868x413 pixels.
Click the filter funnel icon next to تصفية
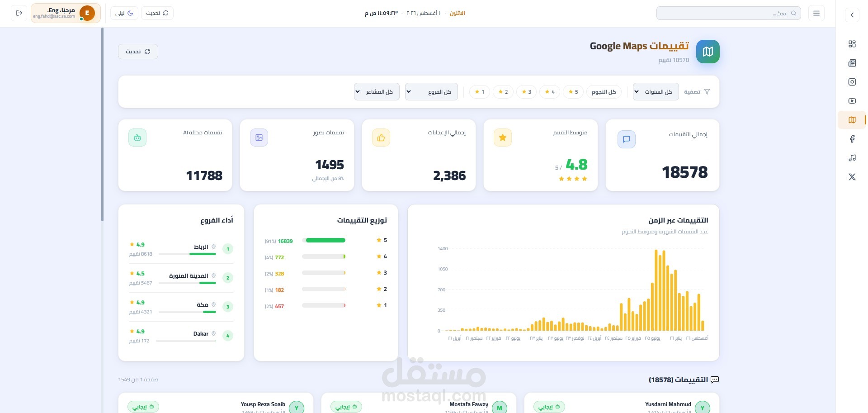(707, 92)
